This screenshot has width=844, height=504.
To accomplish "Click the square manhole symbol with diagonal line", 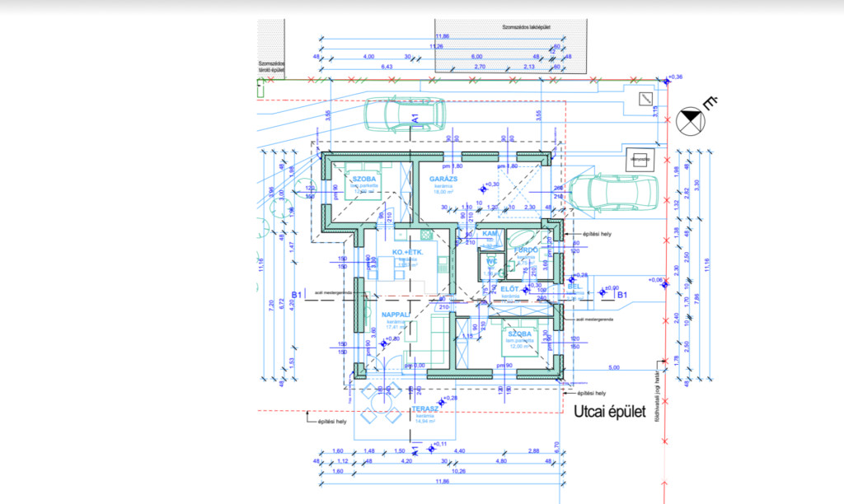I will [x=644, y=98].
